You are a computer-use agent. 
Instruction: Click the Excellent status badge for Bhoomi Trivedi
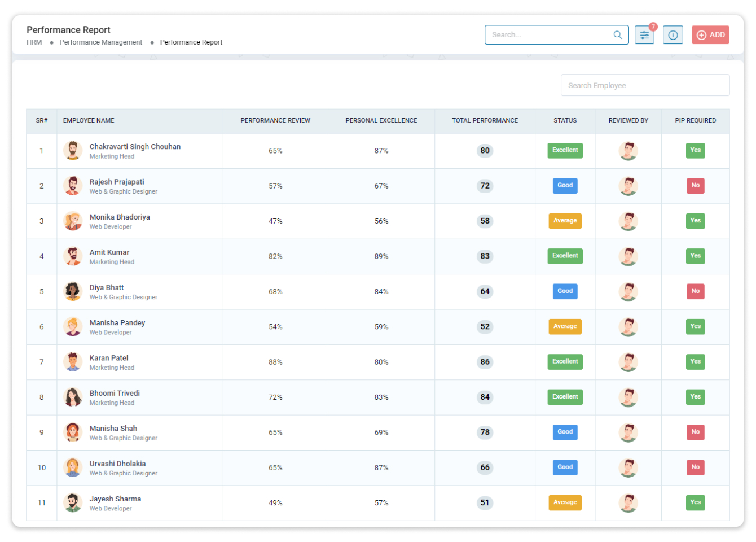(565, 397)
